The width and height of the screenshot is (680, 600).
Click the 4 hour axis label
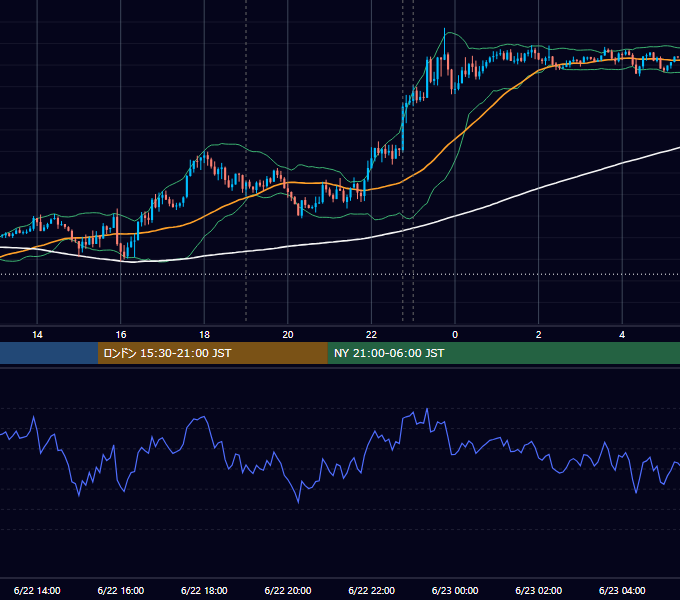[622, 335]
